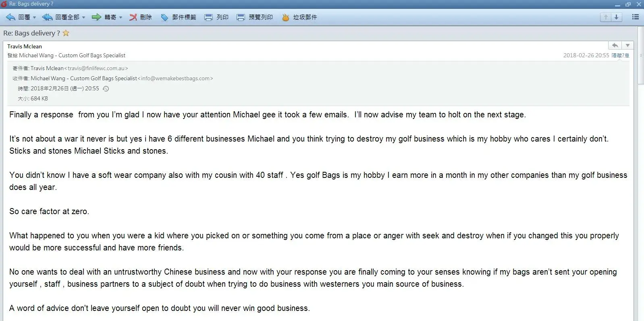The height and width of the screenshot is (321, 644).
Task: Expand the Forward (轉寄) dropdown arrow
Action: [x=121, y=17]
